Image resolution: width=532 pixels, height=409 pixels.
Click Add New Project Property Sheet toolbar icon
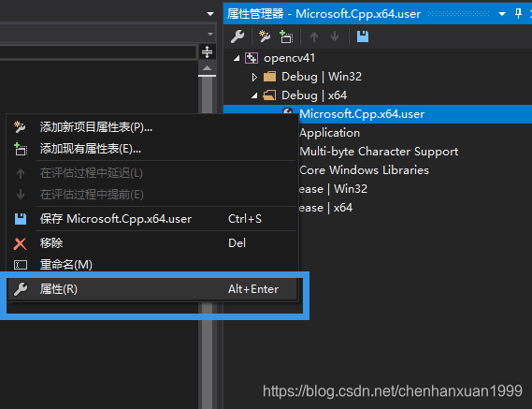(265, 37)
